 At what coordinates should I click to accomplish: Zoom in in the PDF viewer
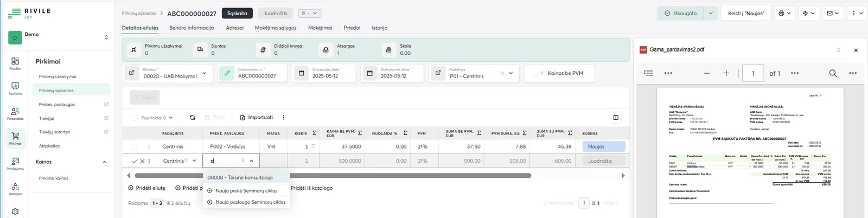click(x=726, y=73)
